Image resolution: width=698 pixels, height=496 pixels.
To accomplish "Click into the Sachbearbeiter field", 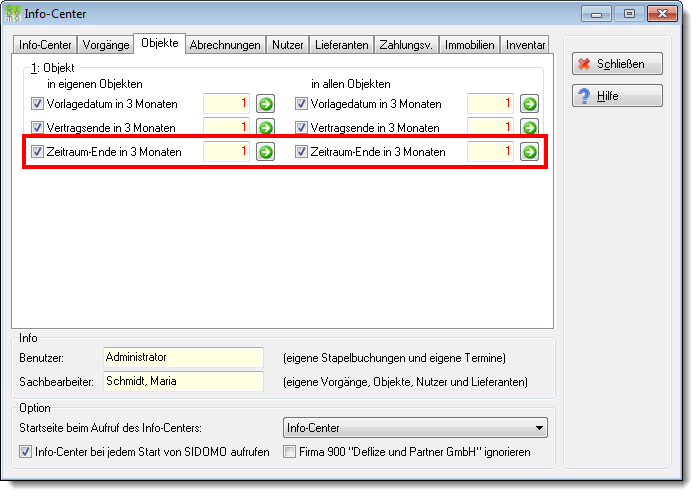I will point(183,382).
